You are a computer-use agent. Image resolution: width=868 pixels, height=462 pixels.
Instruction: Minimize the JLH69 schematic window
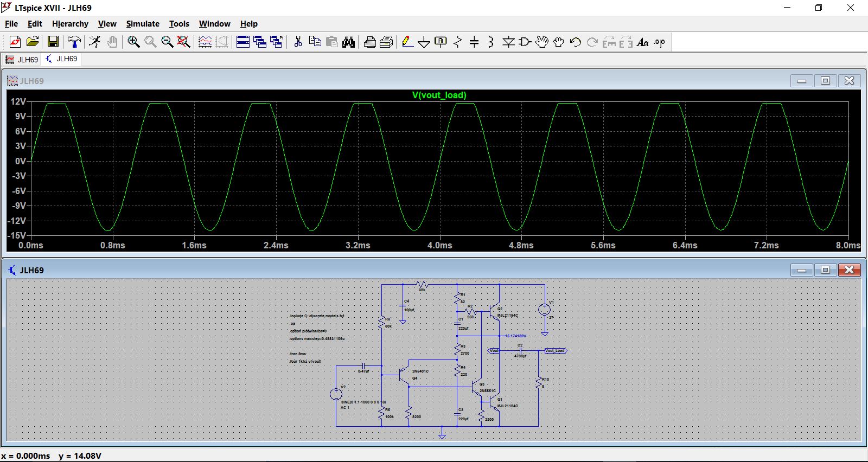point(802,270)
